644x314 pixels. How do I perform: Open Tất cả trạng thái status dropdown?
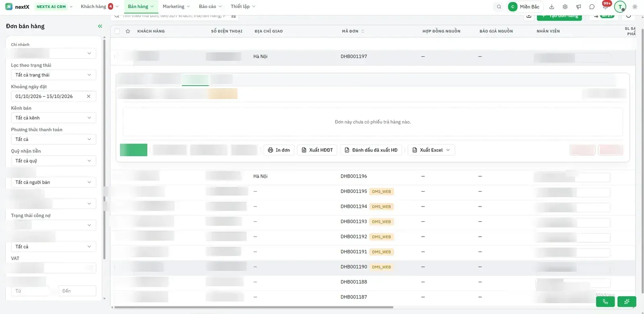coord(54,75)
